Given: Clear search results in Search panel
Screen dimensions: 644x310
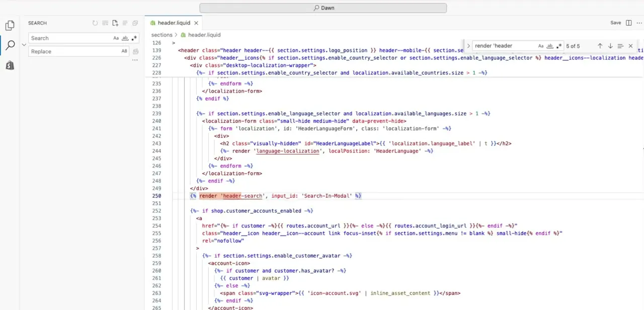Looking at the screenshot, I should [105, 23].
